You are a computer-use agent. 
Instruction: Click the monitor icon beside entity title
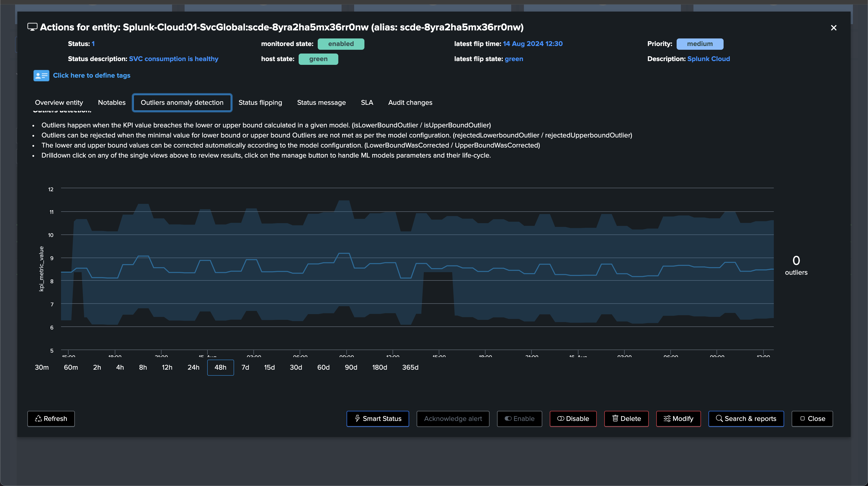32,27
